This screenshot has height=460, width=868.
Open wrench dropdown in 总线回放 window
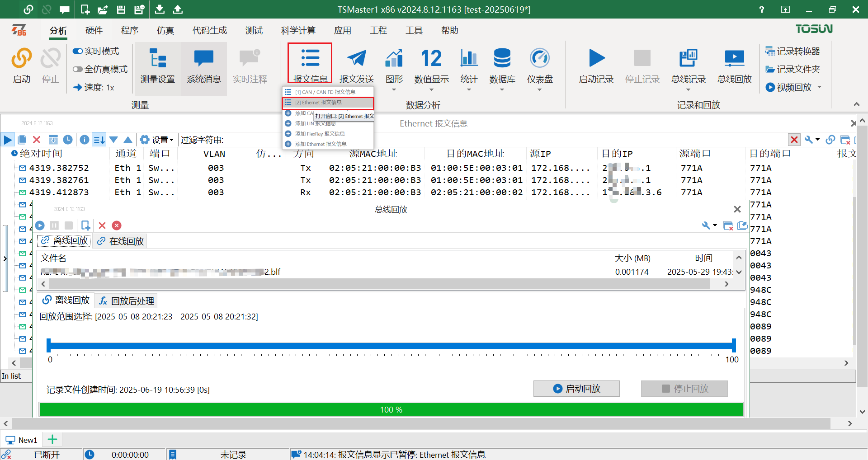pos(709,225)
